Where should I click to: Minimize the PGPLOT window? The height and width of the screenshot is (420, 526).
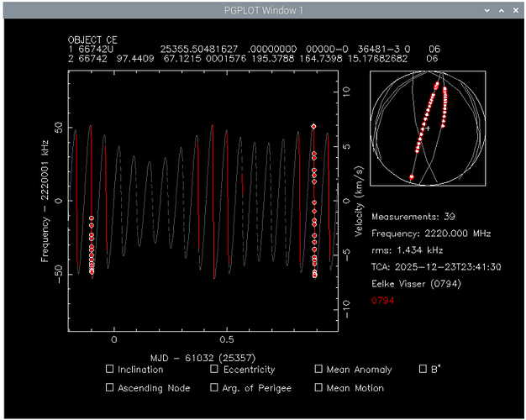point(486,10)
